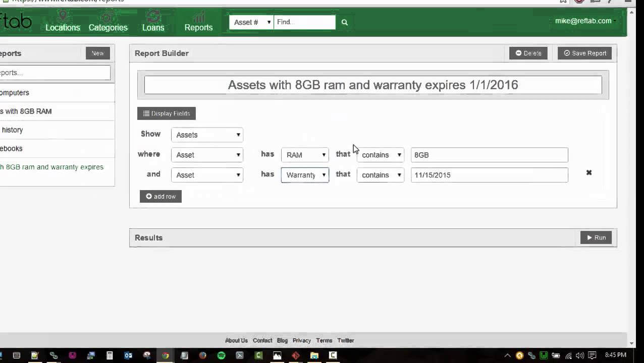Screen dimensions: 644x363
Task: Click the report title field
Action: coord(373,85)
